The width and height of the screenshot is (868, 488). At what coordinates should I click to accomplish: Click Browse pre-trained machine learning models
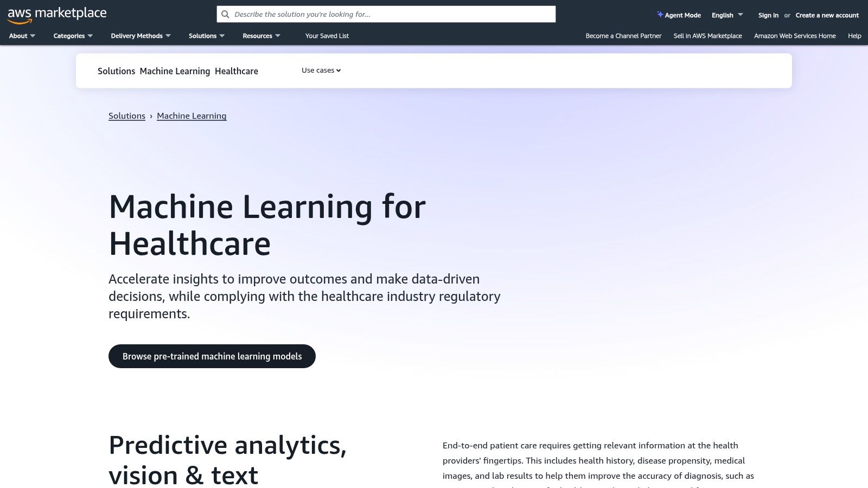click(212, 356)
